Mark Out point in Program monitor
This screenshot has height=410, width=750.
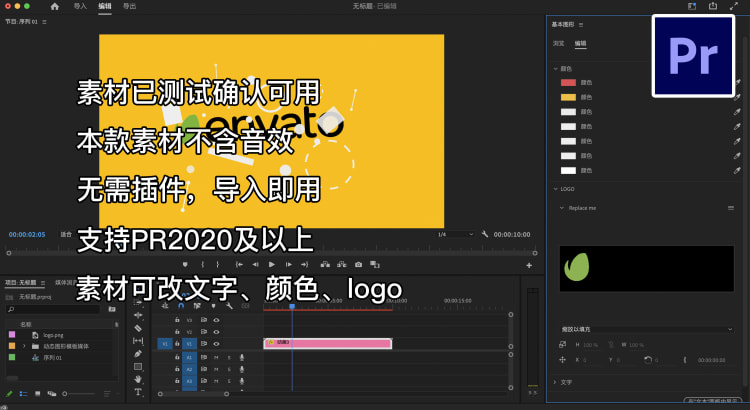218,265
